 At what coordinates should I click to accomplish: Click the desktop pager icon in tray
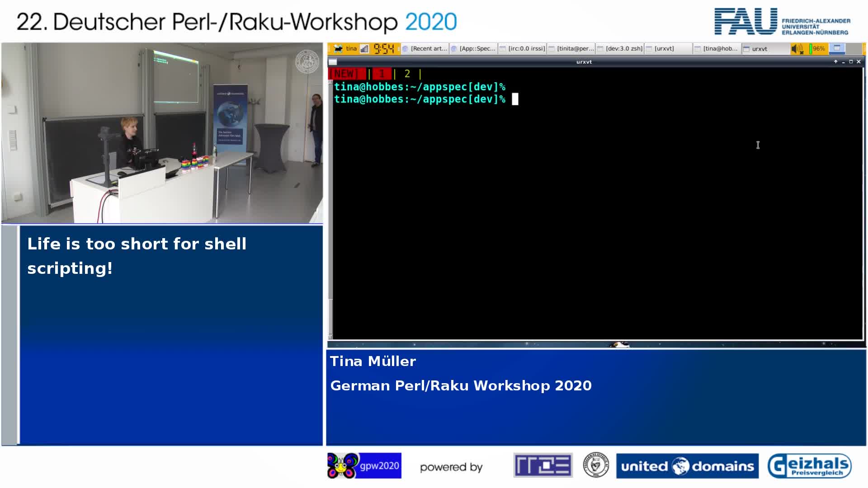(837, 48)
